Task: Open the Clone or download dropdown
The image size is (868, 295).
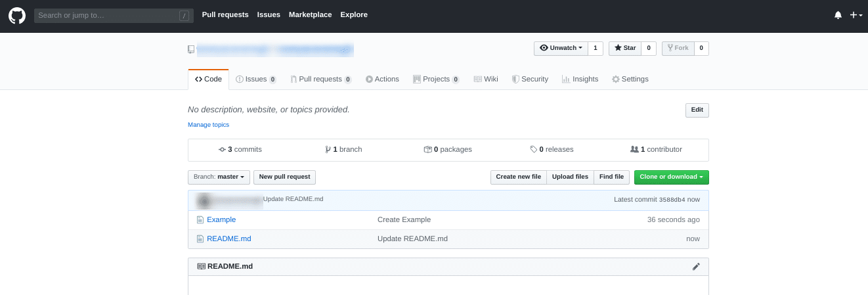Action: 671,177
